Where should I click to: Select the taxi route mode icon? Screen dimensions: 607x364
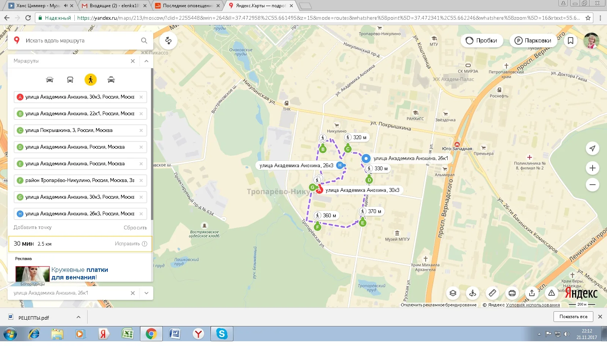tap(111, 80)
